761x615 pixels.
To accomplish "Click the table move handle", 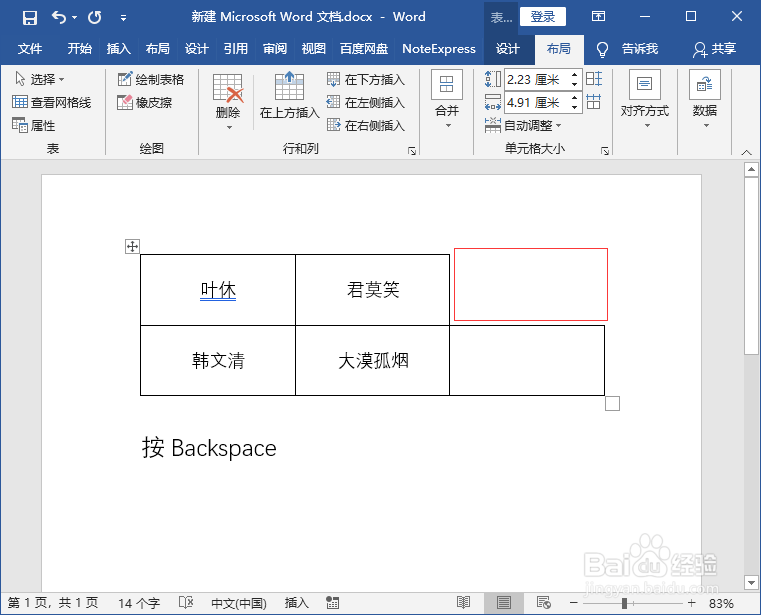I will click(x=132, y=246).
